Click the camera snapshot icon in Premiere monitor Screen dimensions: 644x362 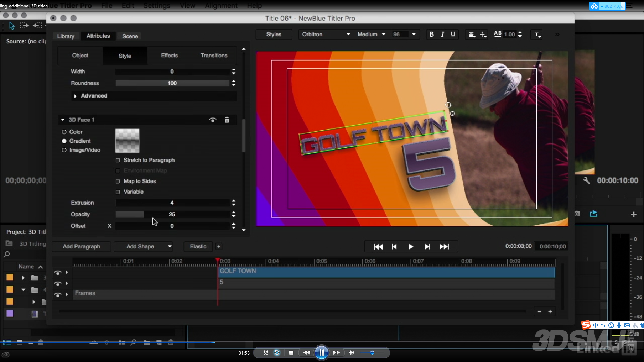click(577, 214)
